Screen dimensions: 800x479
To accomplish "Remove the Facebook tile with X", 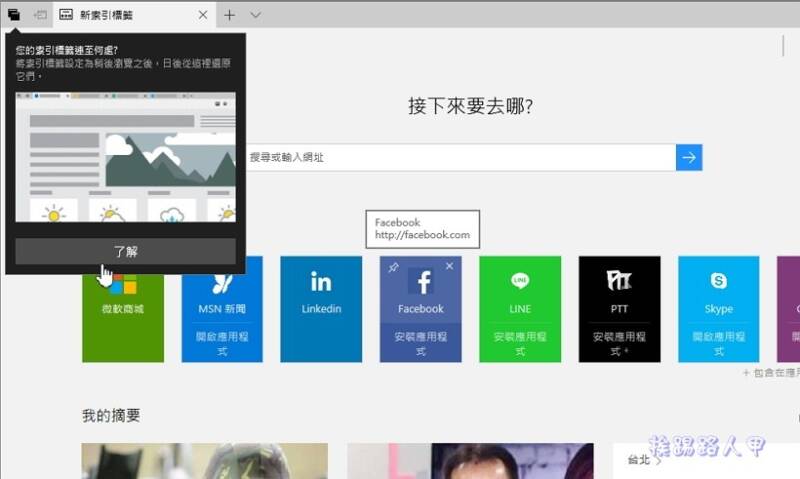I will click(449, 266).
